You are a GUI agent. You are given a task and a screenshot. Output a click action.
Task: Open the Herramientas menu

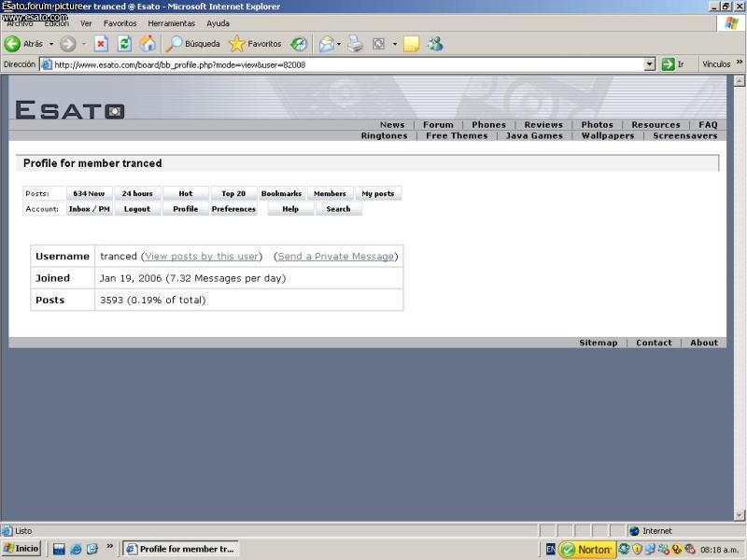point(172,23)
